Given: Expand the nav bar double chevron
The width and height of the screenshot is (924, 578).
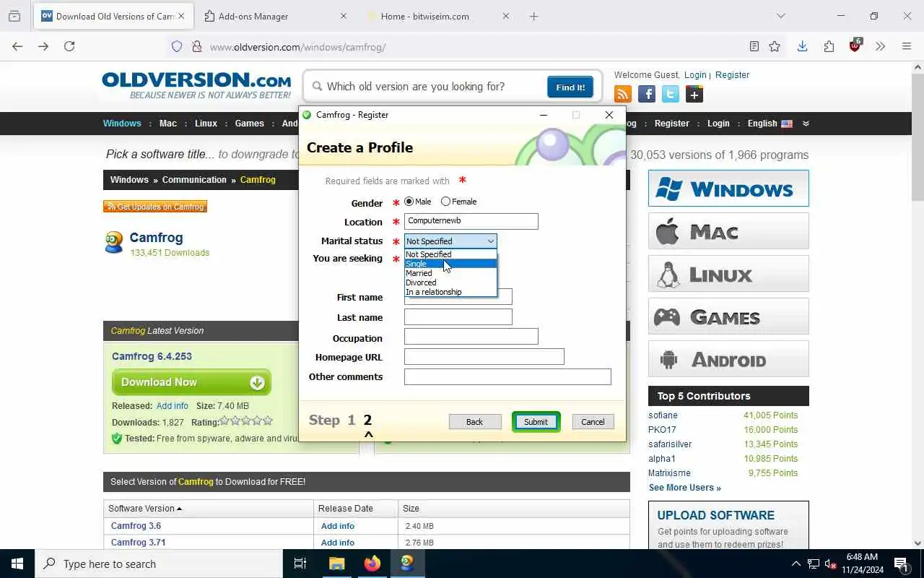Looking at the screenshot, I should click(806, 124).
